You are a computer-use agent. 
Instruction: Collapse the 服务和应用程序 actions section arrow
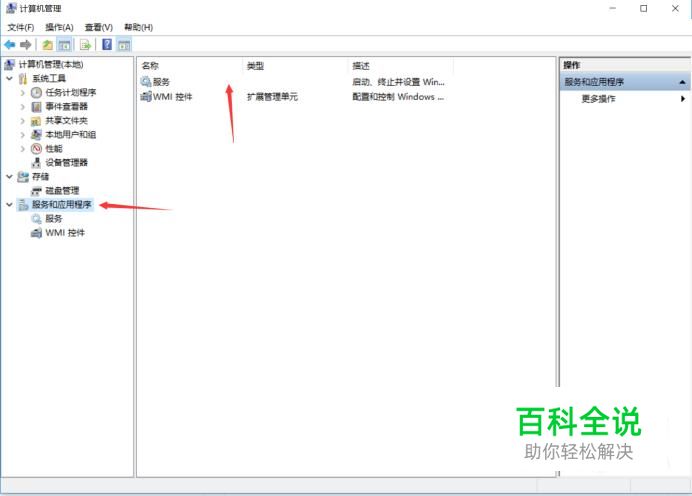(682, 82)
